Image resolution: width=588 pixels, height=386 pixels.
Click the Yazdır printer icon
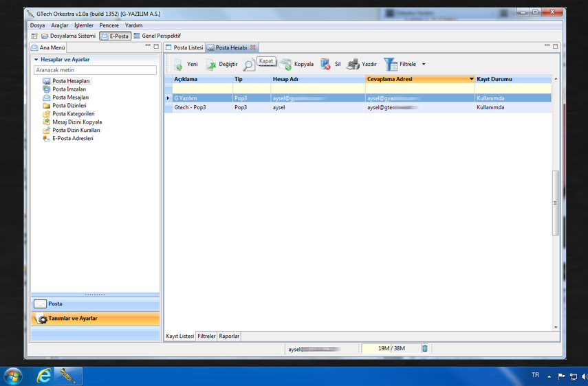click(353, 65)
